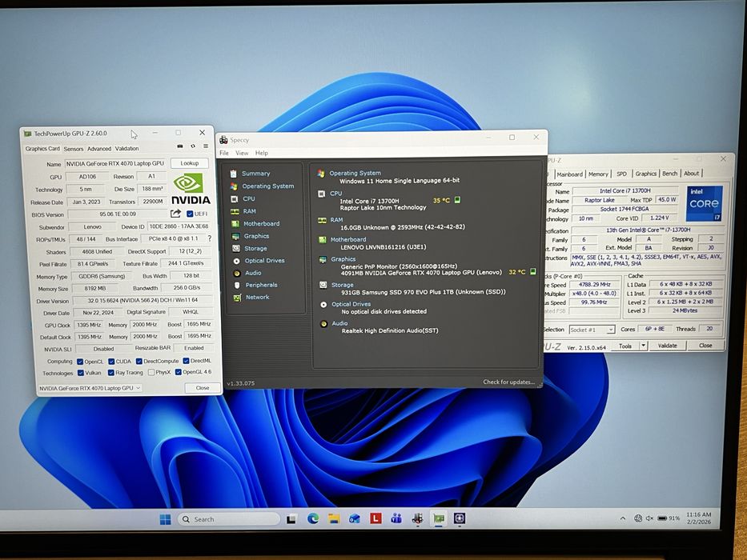The image size is (747, 560).
Task: Open the GPU-Z hamburger menu icon
Action: pos(205,146)
